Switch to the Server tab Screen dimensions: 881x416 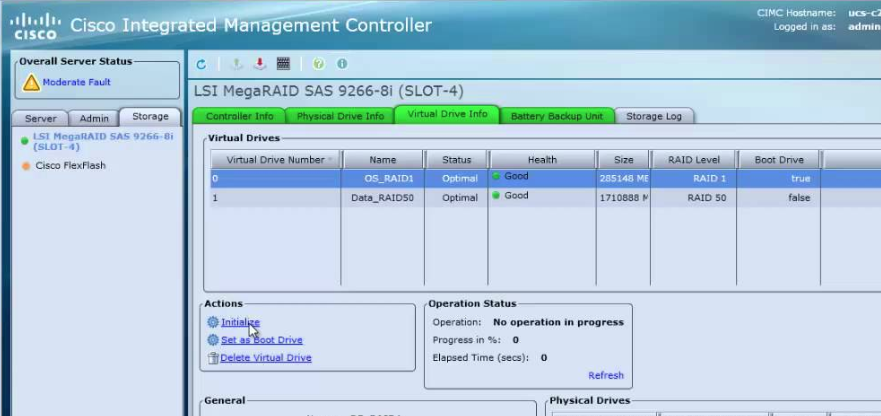point(40,119)
